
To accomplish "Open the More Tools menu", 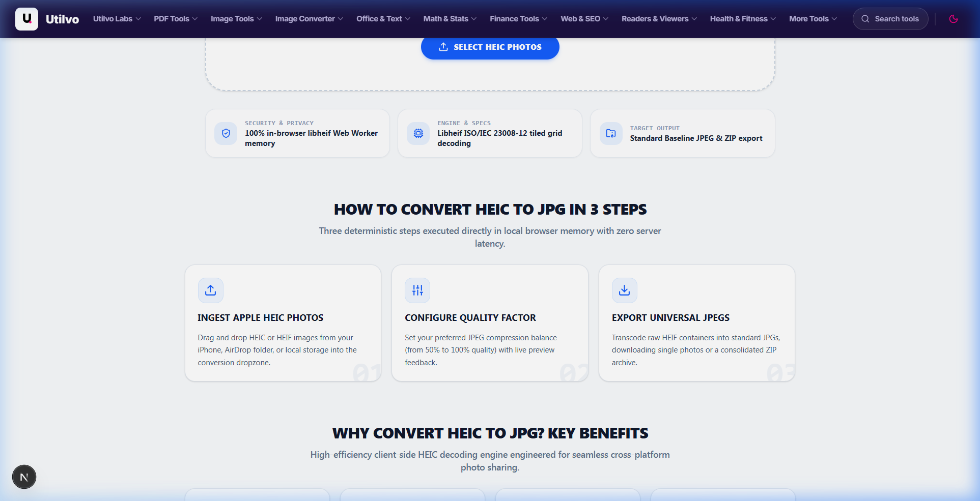I will point(813,19).
